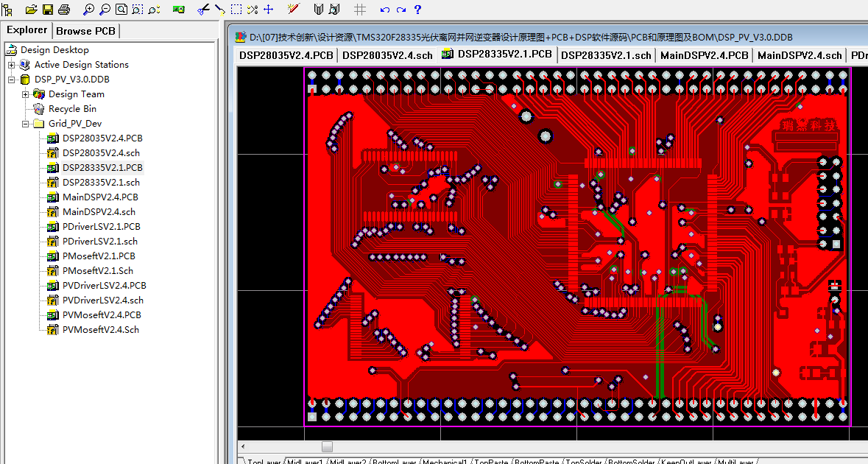Save the document with floppy icon

click(48, 10)
